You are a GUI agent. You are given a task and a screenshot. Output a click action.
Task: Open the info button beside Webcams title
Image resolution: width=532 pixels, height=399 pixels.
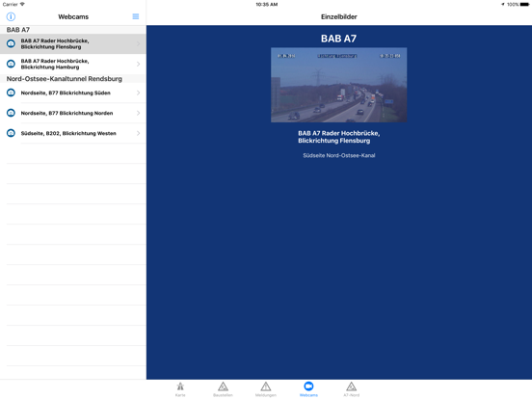[x=11, y=16]
